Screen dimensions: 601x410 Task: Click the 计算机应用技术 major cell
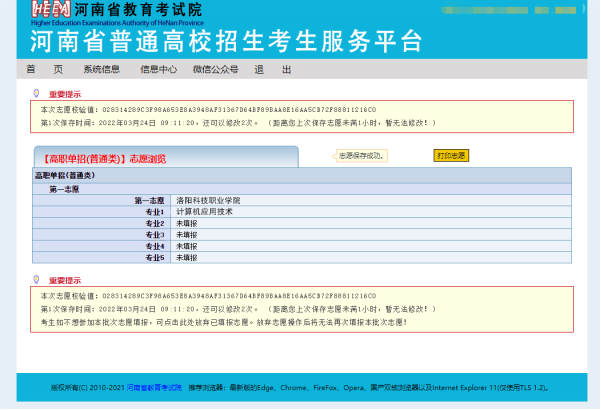pyautogui.click(x=204, y=212)
